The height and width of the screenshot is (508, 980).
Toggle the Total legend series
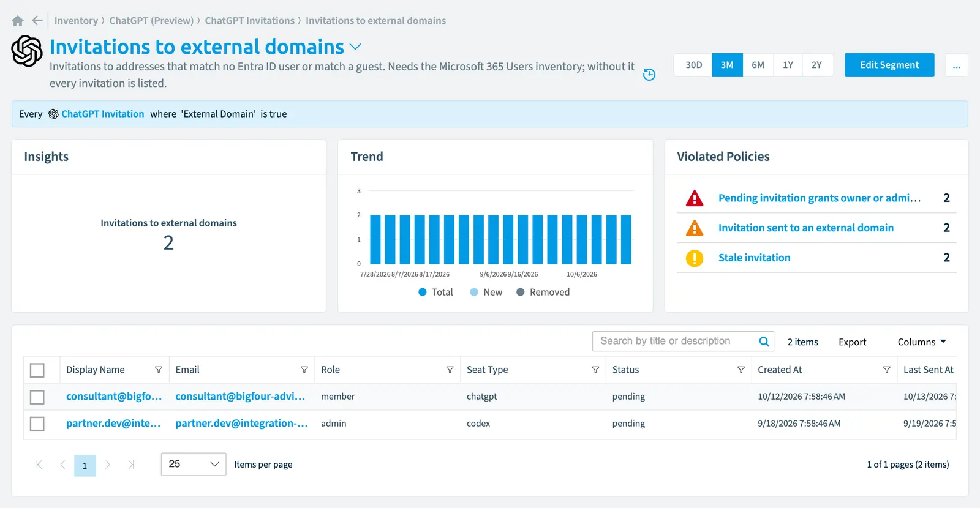click(x=435, y=293)
